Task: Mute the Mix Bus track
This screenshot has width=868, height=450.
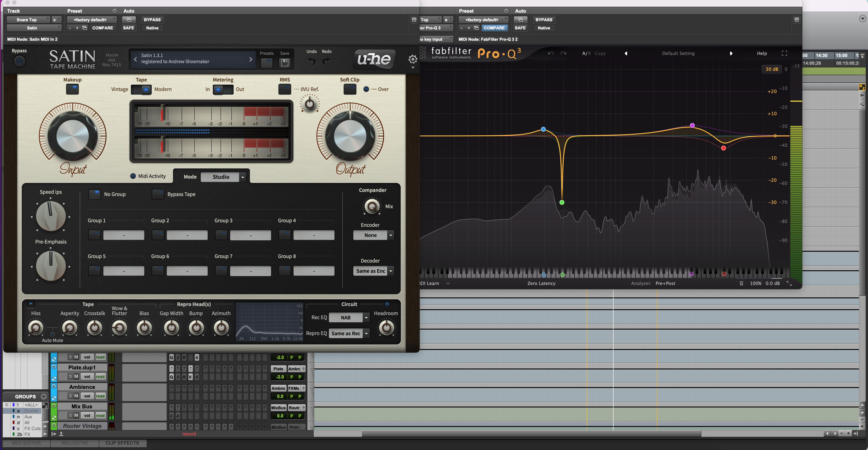Action: point(76,415)
